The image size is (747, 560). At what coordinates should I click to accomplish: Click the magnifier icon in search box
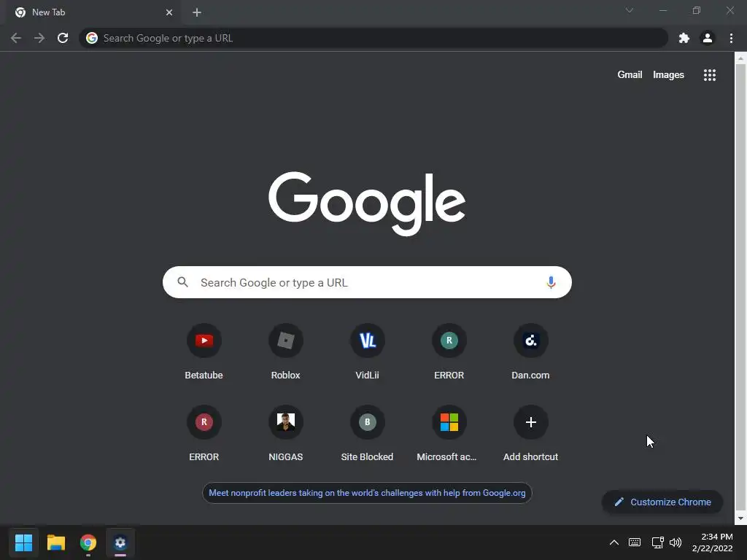182,282
